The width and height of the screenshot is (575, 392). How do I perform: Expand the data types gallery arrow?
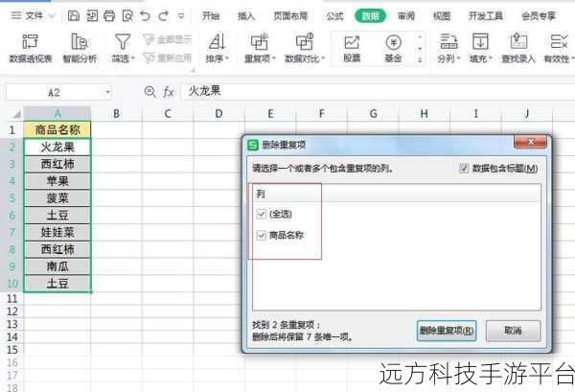420,60
